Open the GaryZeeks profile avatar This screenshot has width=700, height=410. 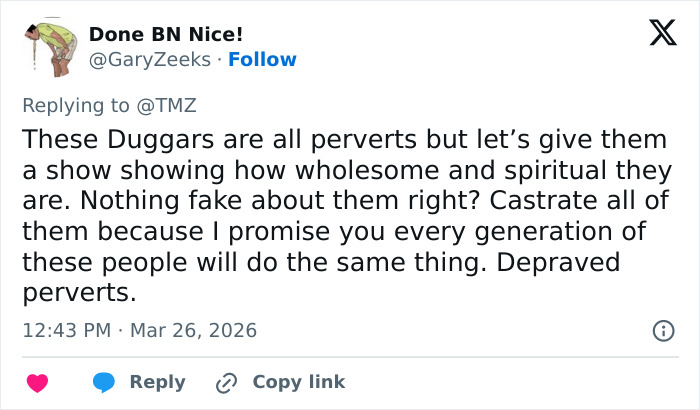46,47
